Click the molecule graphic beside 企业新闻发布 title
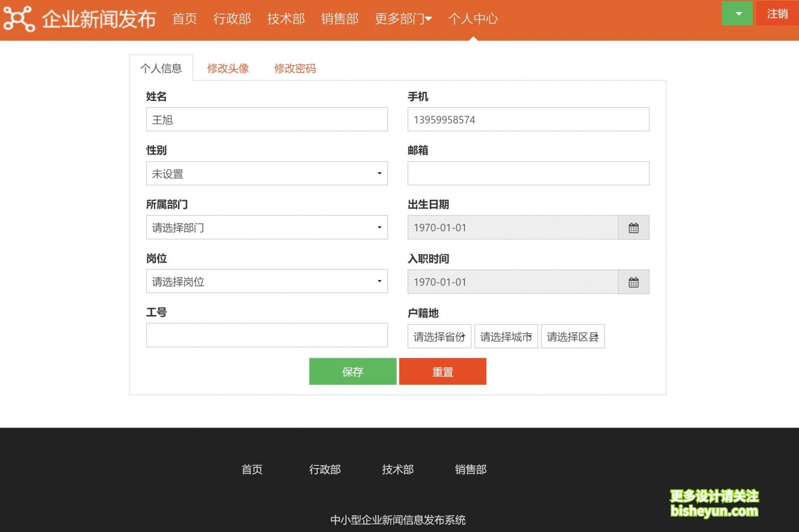Viewport: 799px width, 532px height. (19, 18)
